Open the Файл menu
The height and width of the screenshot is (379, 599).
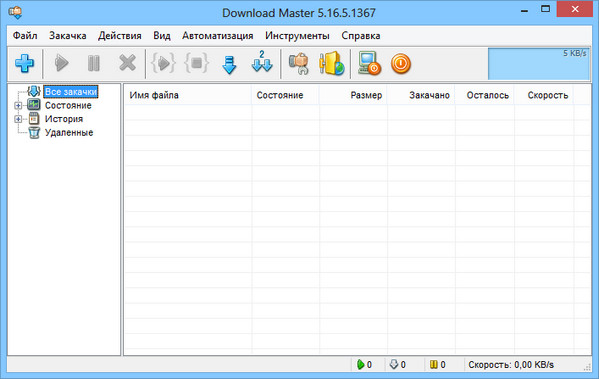pos(25,36)
